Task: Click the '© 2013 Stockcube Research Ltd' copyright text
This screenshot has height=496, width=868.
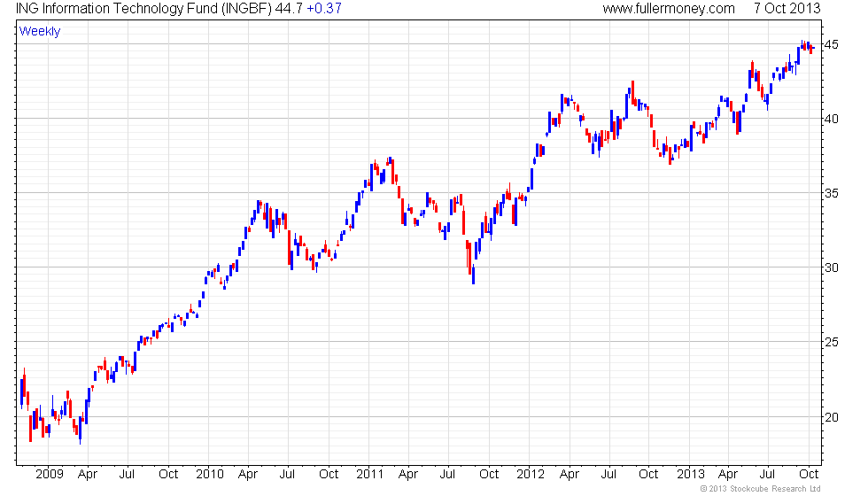Action: (761, 489)
